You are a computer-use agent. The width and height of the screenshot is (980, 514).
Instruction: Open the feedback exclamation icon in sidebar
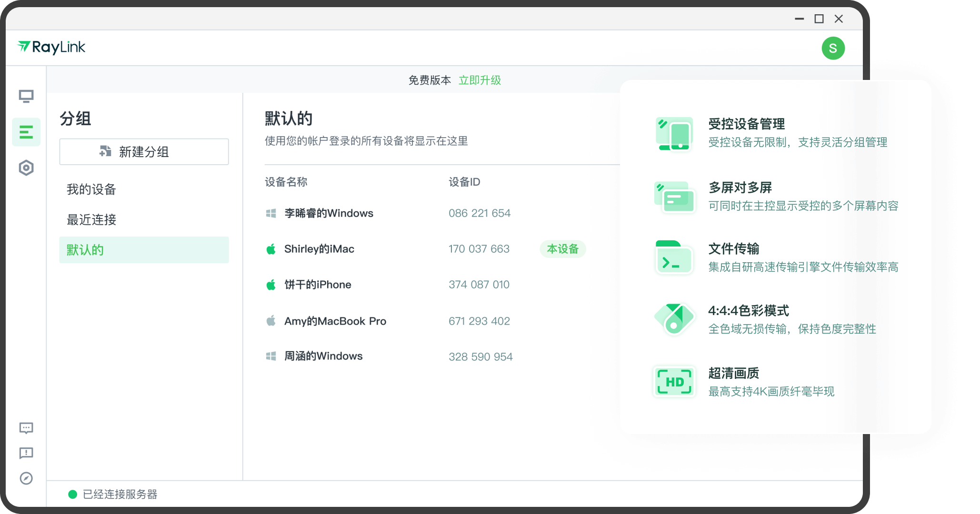[26, 453]
